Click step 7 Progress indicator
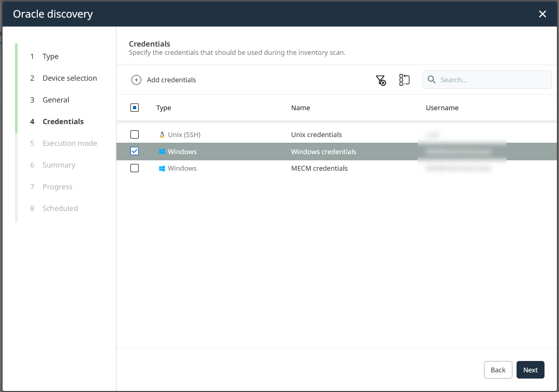The width and height of the screenshot is (559, 392). [57, 186]
